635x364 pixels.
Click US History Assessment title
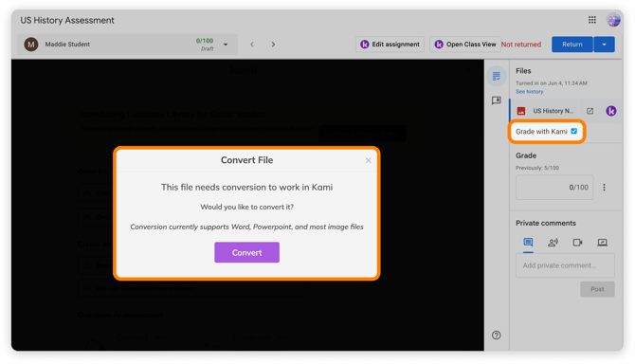pyautogui.click(x=67, y=20)
